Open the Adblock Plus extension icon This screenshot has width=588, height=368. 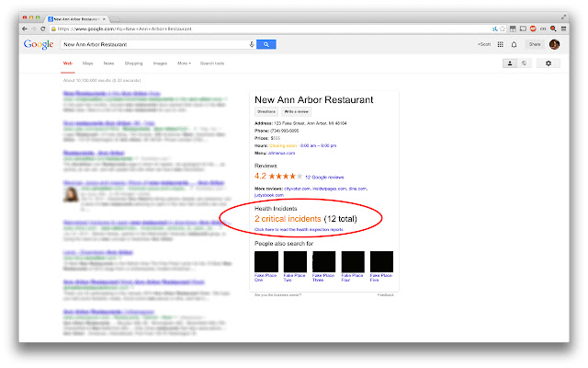[533, 29]
